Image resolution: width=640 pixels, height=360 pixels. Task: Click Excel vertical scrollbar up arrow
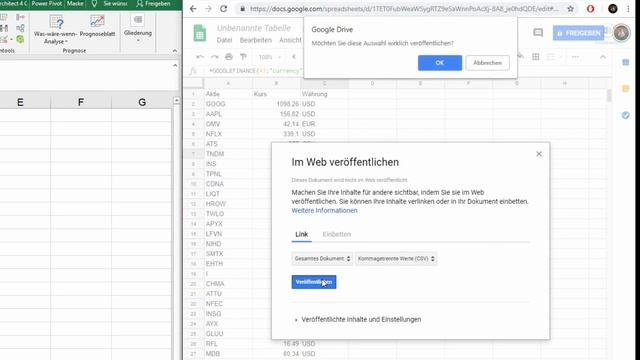176,100
